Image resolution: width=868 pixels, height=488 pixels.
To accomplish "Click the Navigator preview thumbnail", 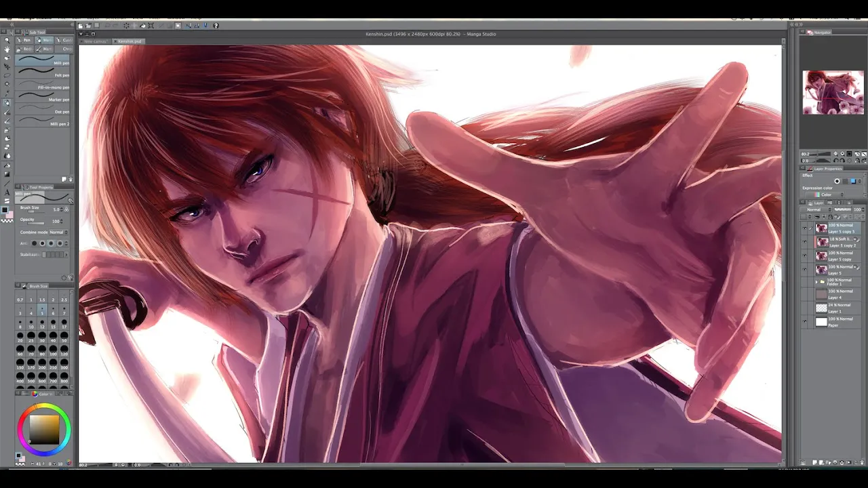I will [833, 92].
